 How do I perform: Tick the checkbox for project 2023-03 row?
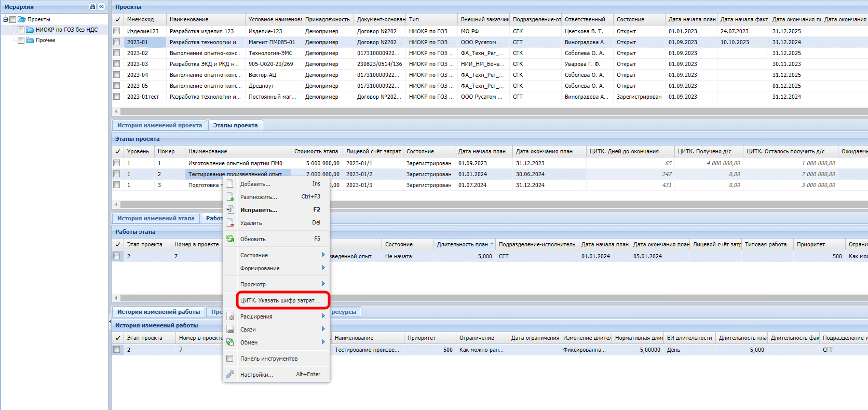click(x=117, y=64)
